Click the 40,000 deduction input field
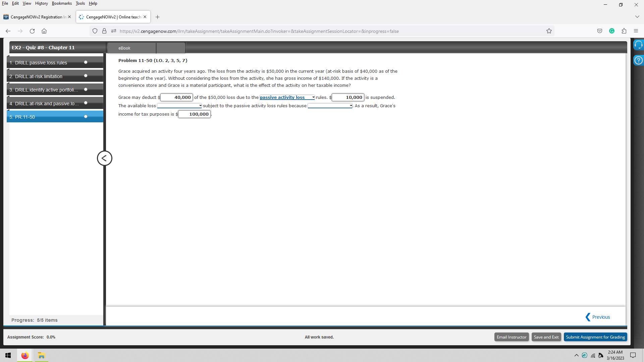This screenshot has height=362, width=644. click(x=176, y=97)
